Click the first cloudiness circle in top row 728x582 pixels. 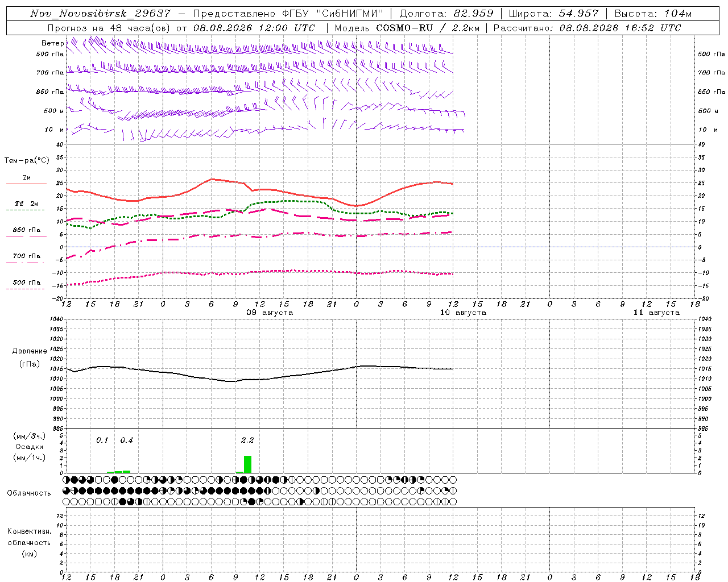[66, 480]
